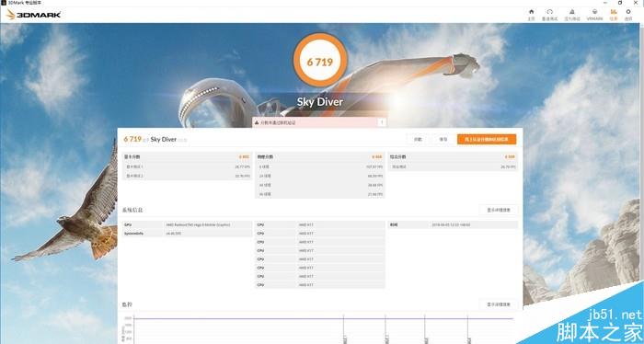Select the 48 threads physics row
The image size is (644, 344).
[x=320, y=185]
